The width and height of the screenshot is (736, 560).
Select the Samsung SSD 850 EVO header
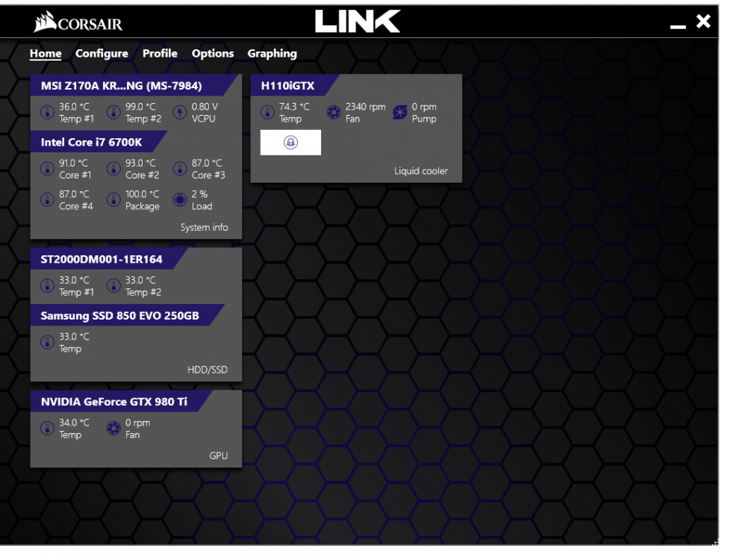[127, 315]
